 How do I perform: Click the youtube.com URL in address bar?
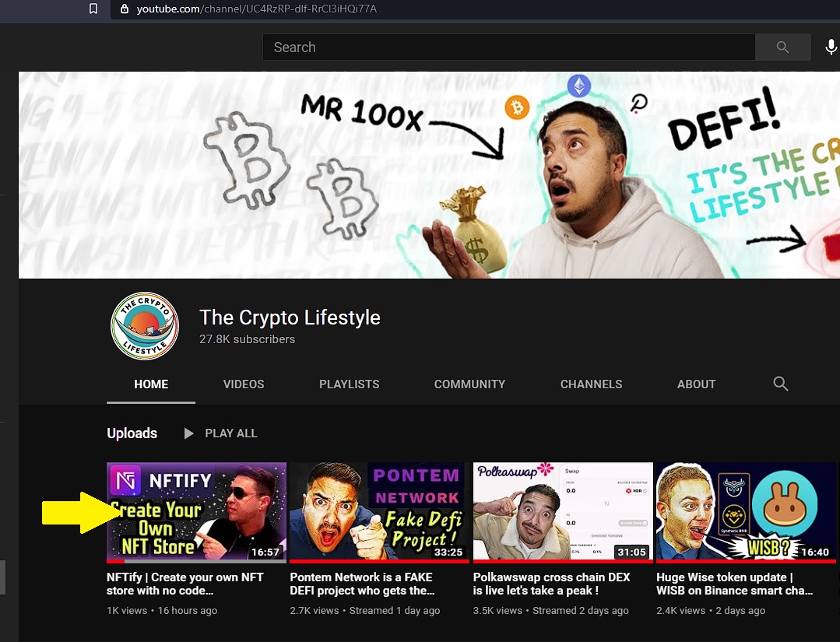257,9
